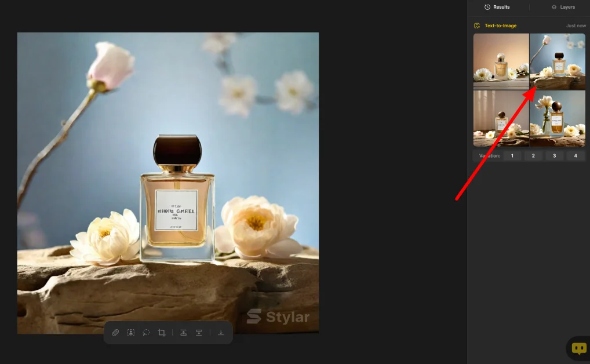Activate the lasso selection tool
The width and height of the screenshot is (590, 364).
[x=146, y=333]
